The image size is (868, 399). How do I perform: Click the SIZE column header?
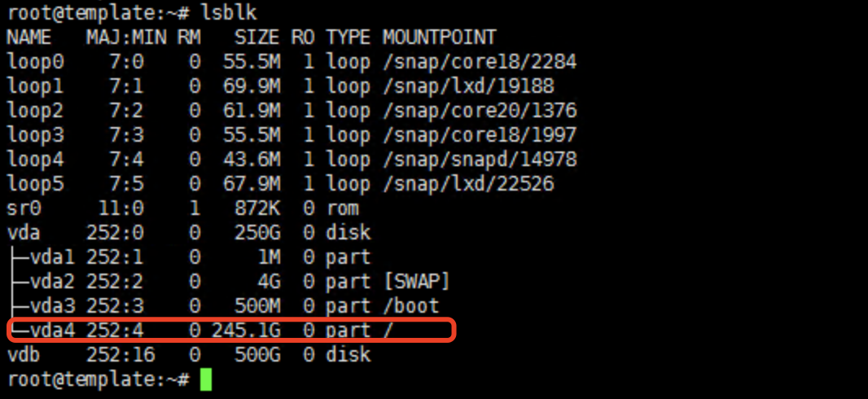(x=256, y=37)
